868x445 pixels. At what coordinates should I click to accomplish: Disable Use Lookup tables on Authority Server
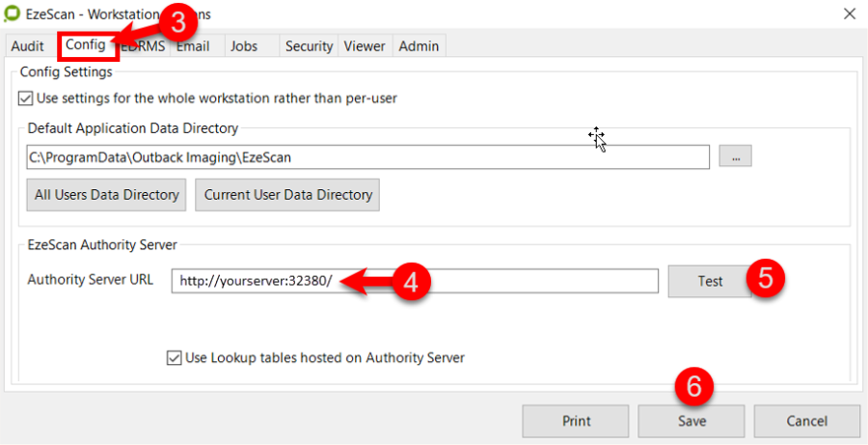[x=175, y=358]
